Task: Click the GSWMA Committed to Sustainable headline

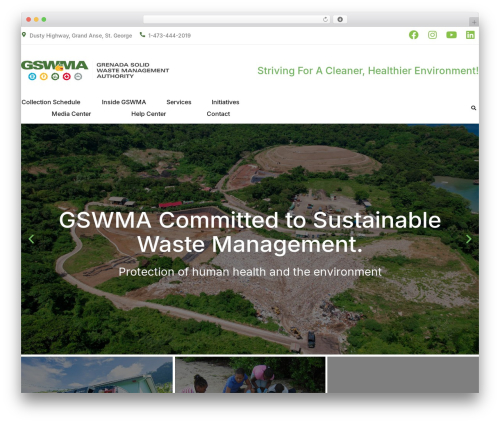Action: pos(250,232)
